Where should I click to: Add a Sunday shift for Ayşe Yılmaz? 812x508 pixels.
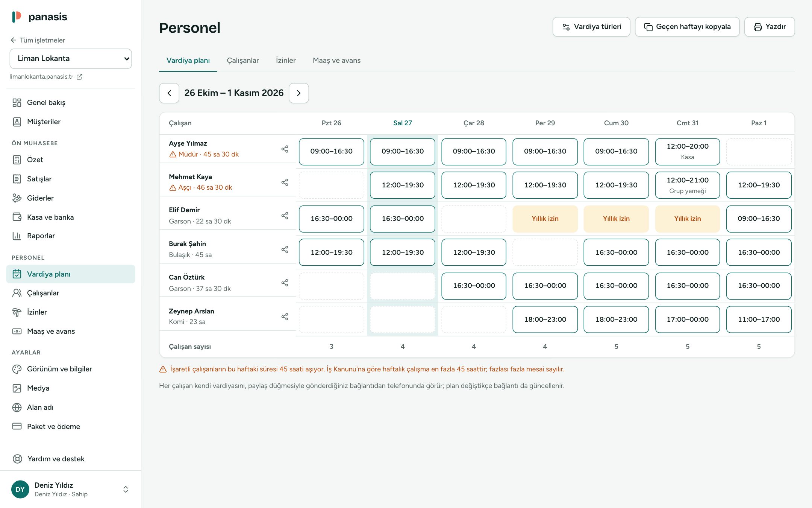coord(759,152)
